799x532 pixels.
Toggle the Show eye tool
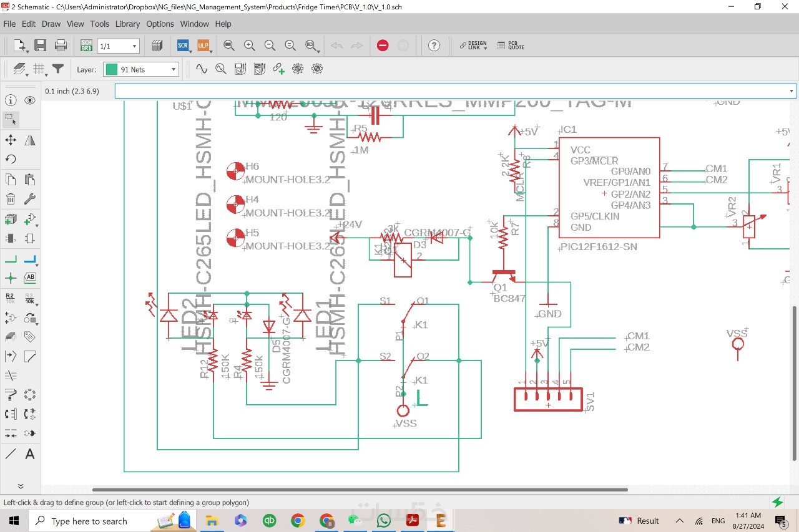click(29, 100)
